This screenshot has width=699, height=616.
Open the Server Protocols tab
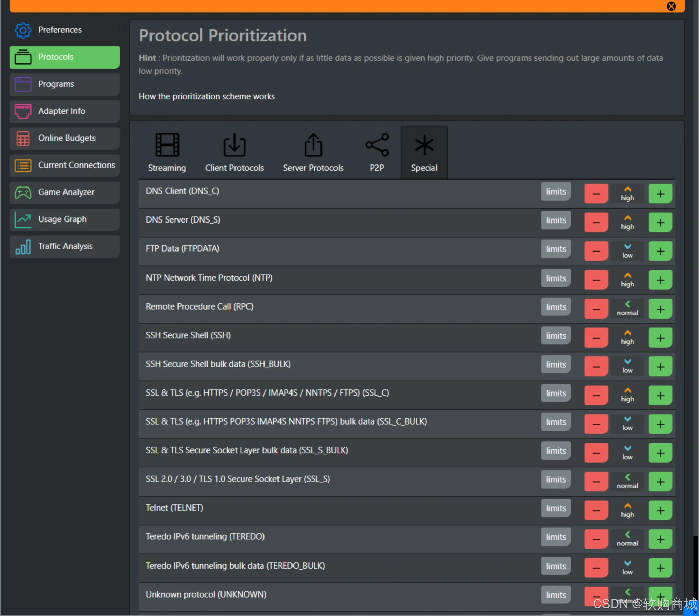coord(313,153)
